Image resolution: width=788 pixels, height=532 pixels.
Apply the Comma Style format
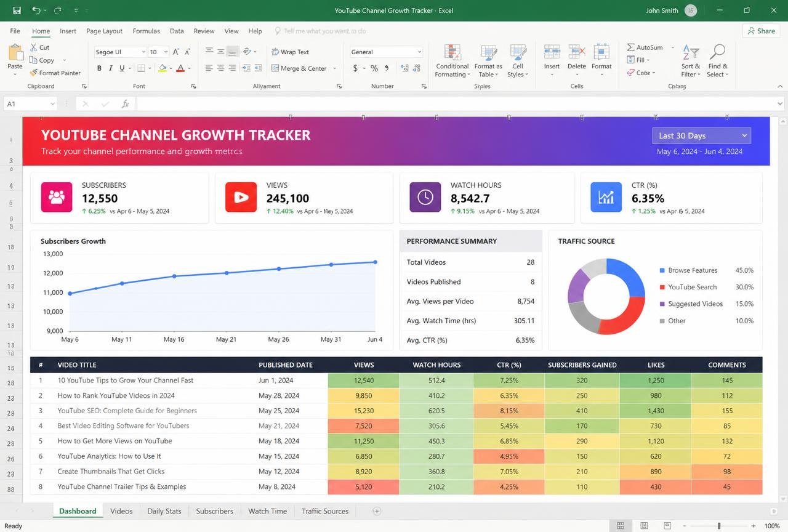[387, 68]
